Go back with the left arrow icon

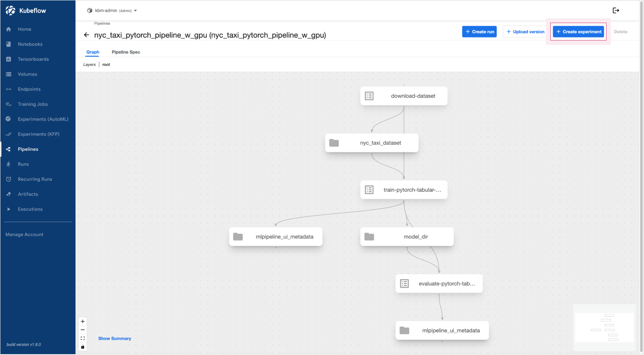(86, 35)
